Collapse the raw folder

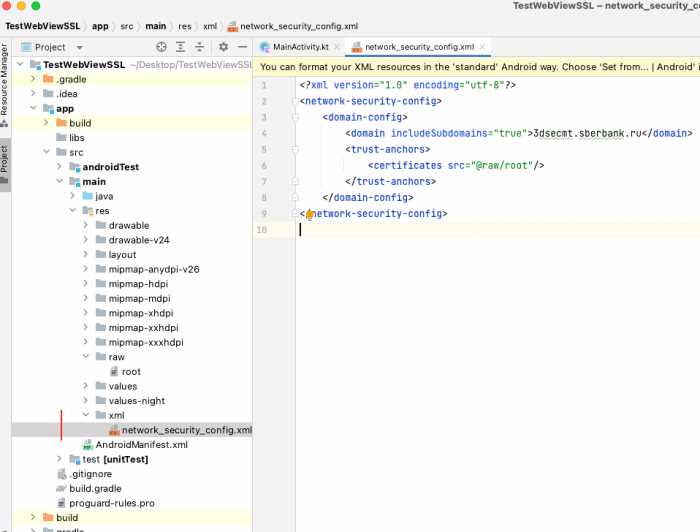pos(86,357)
